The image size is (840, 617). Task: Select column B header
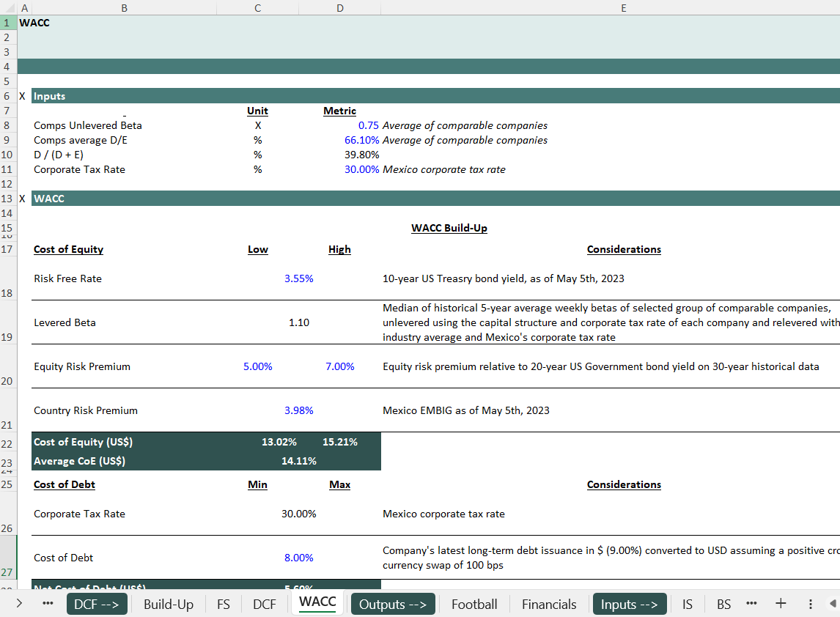tap(125, 8)
